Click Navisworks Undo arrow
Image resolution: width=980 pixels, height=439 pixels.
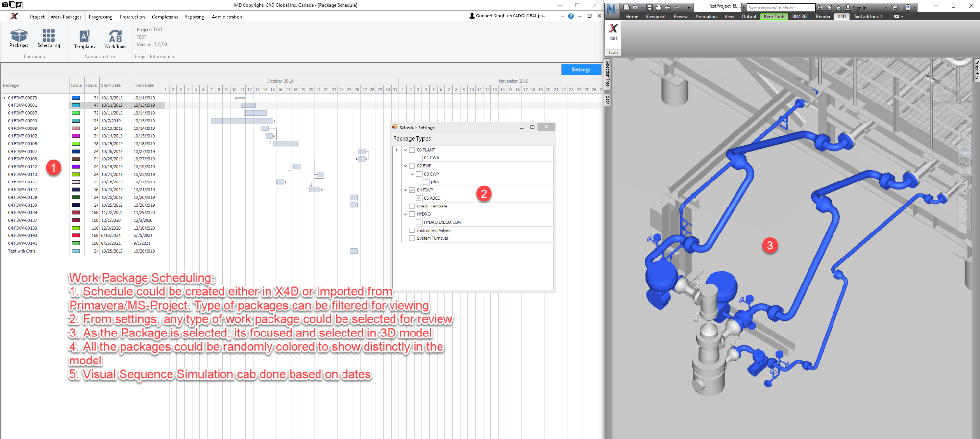(x=668, y=8)
